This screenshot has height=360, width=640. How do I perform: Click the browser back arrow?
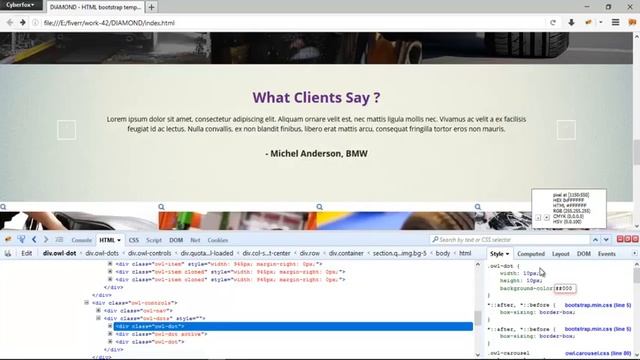click(10, 23)
